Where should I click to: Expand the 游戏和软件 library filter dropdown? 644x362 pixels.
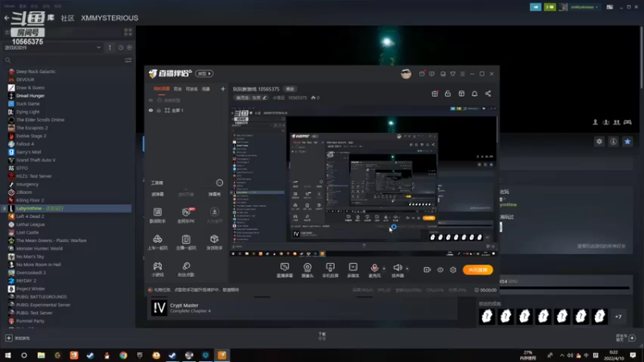[98, 47]
